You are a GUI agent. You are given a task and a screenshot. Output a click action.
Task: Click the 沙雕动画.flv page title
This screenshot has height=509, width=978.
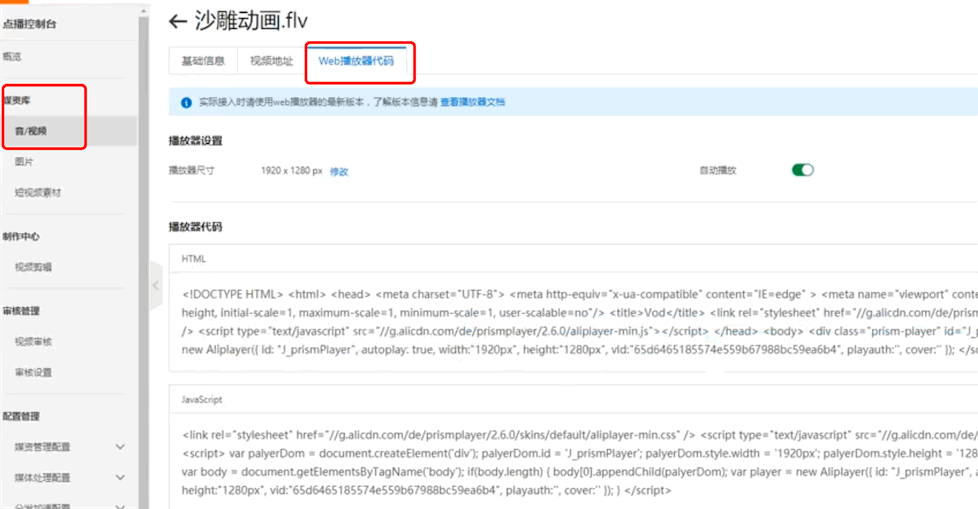tap(251, 21)
